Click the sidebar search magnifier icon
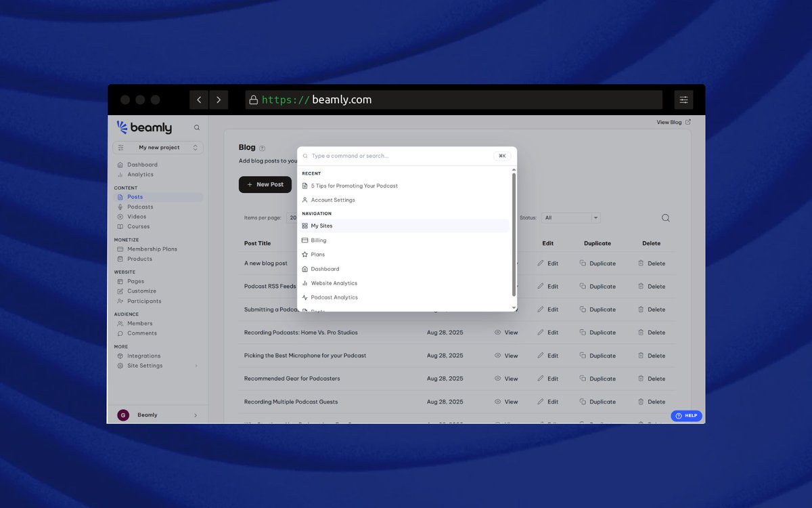The image size is (812, 508). pos(197,127)
